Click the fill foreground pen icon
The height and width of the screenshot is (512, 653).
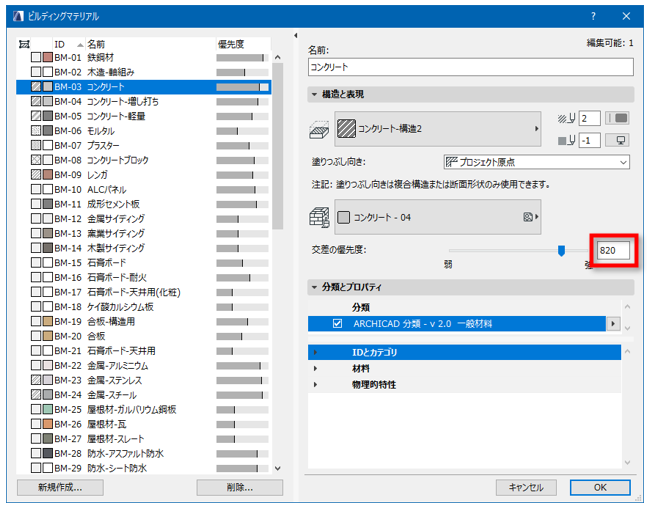[566, 119]
